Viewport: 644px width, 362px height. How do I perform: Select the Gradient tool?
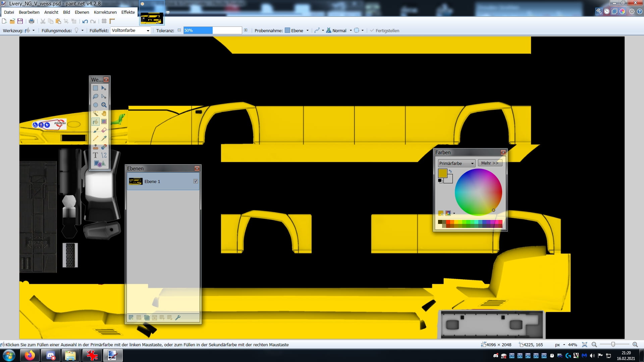click(104, 122)
